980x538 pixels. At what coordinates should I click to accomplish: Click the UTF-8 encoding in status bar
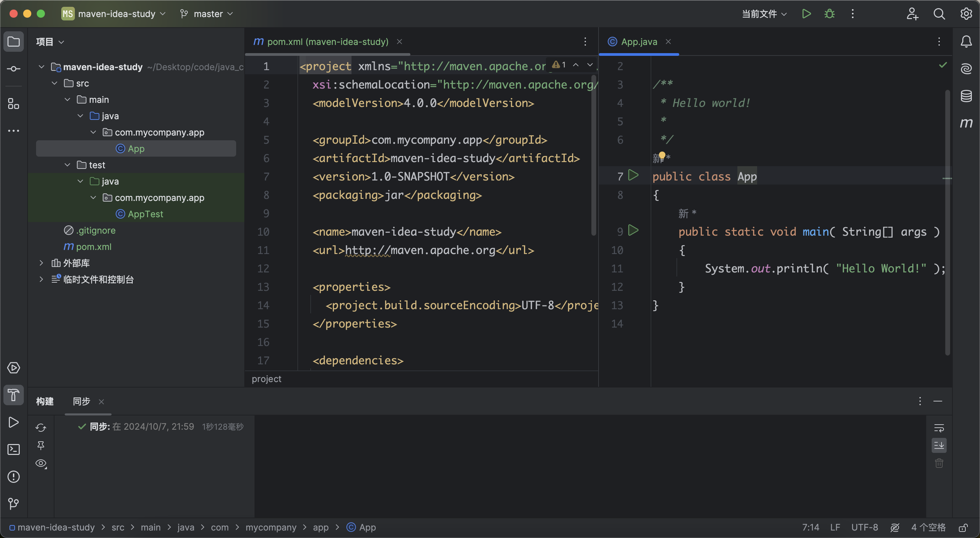864,527
